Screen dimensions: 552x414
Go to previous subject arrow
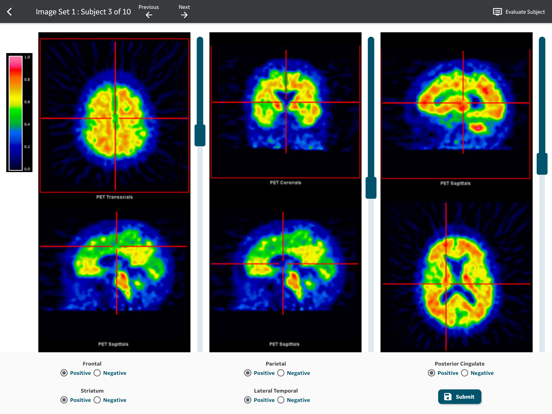pos(149,15)
